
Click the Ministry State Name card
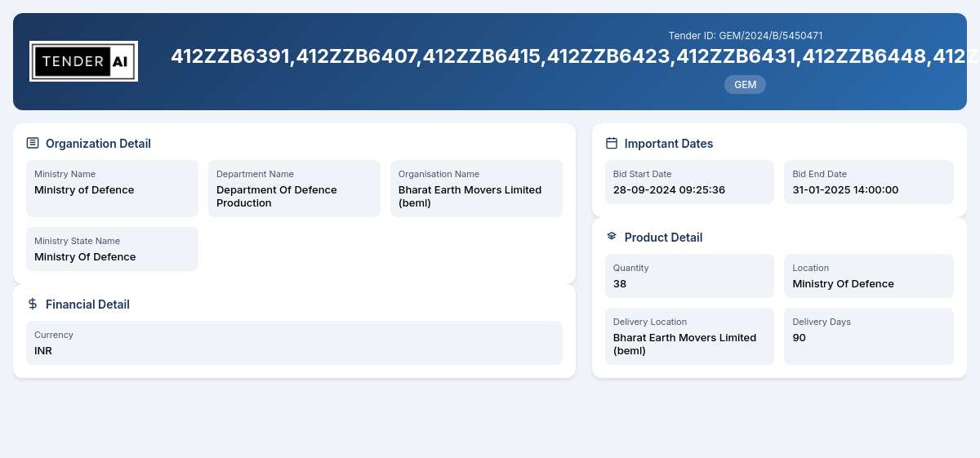pyautogui.click(x=112, y=249)
